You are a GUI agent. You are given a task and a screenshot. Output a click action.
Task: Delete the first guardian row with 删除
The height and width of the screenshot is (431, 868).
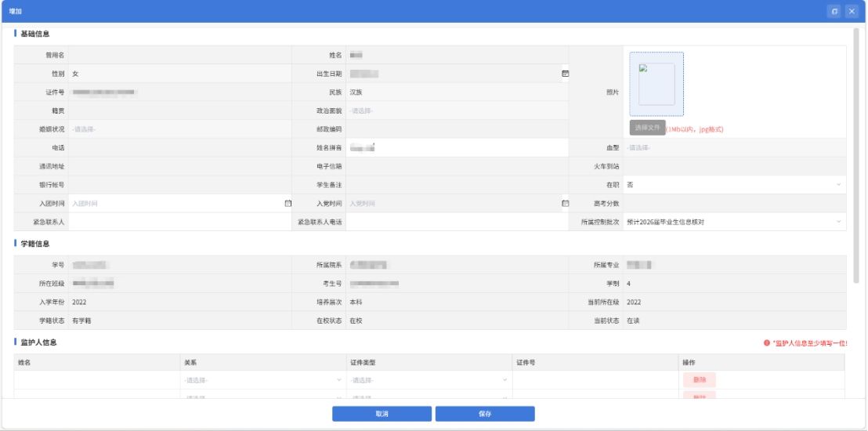coord(699,380)
